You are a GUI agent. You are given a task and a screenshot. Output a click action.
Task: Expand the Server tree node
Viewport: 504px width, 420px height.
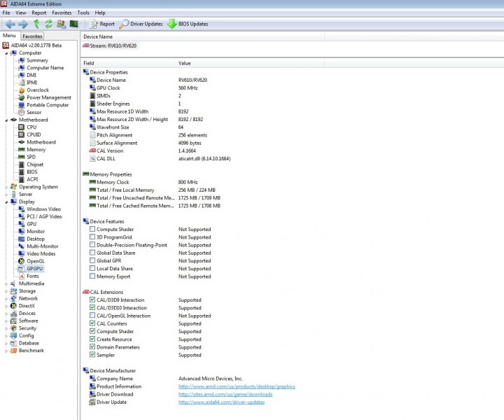click(6, 194)
